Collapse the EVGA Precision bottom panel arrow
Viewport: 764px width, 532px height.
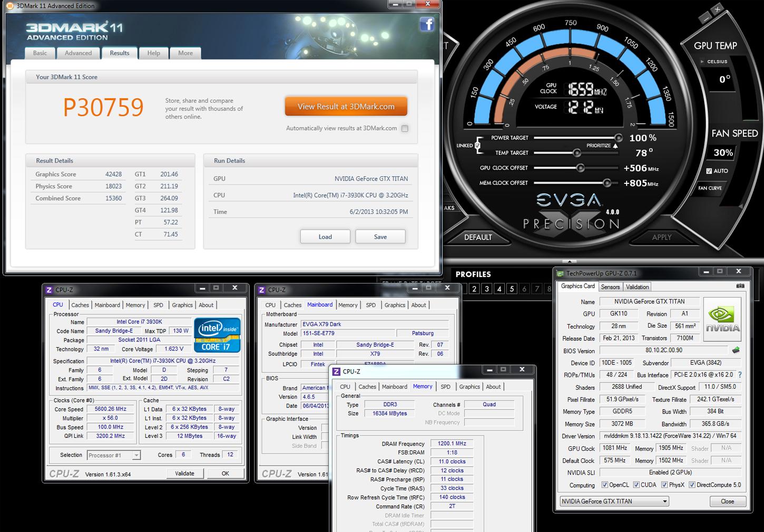570,261
